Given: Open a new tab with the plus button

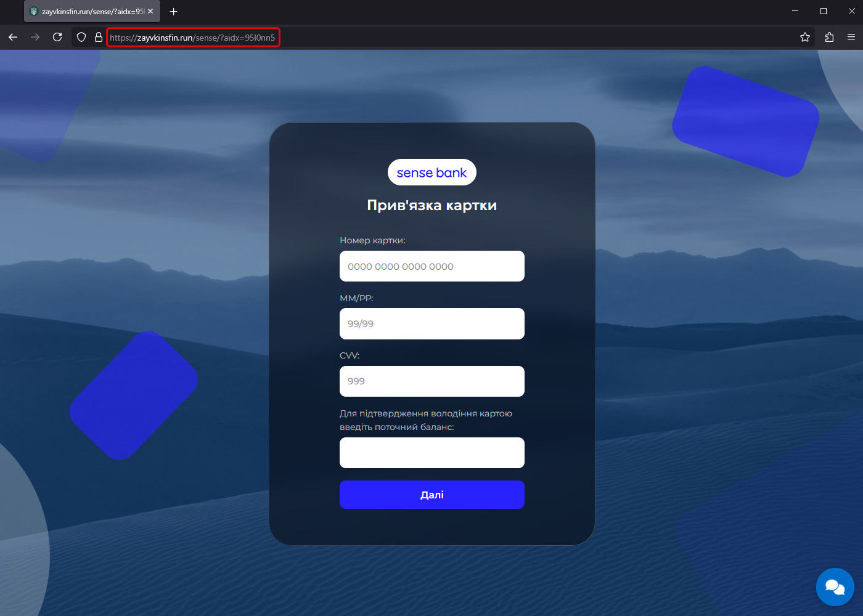Looking at the screenshot, I should point(174,11).
